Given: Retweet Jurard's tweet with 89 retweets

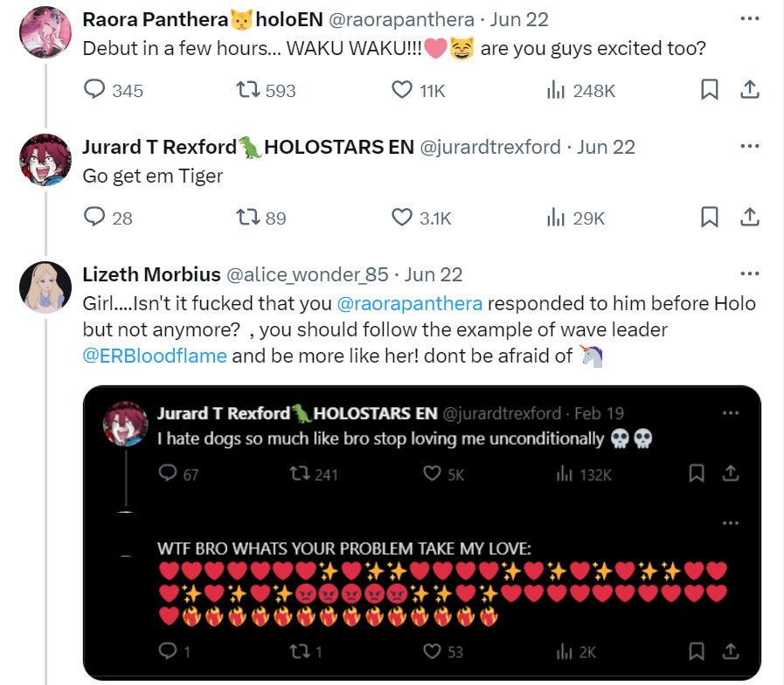Looking at the screenshot, I should pos(248,217).
